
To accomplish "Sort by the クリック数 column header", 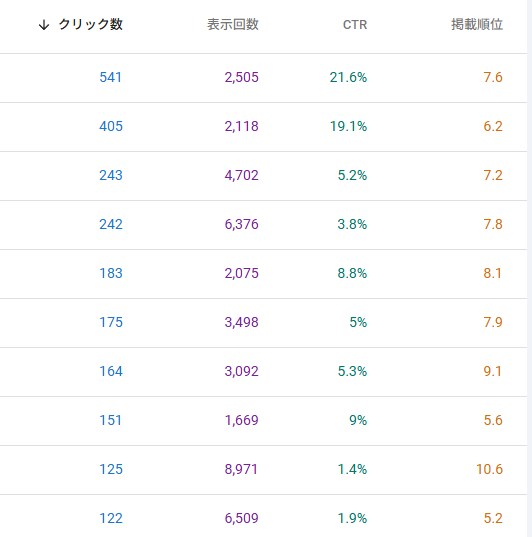I will point(90,25).
